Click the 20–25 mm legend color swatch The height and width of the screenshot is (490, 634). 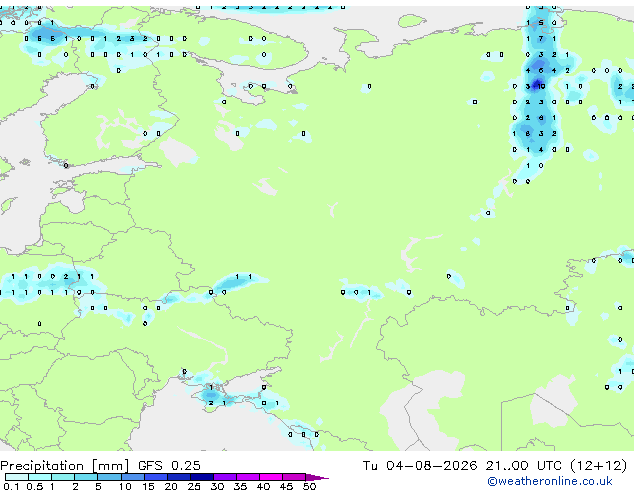pyautogui.click(x=178, y=477)
